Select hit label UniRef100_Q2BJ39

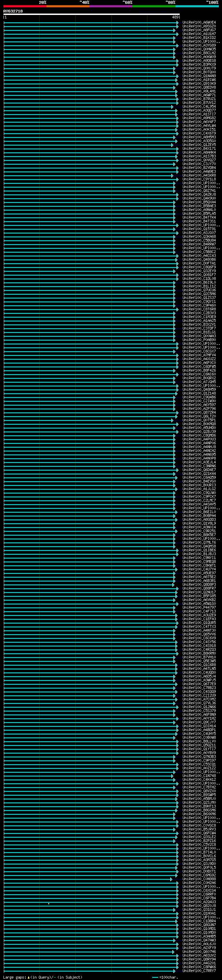[x=199, y=431]
